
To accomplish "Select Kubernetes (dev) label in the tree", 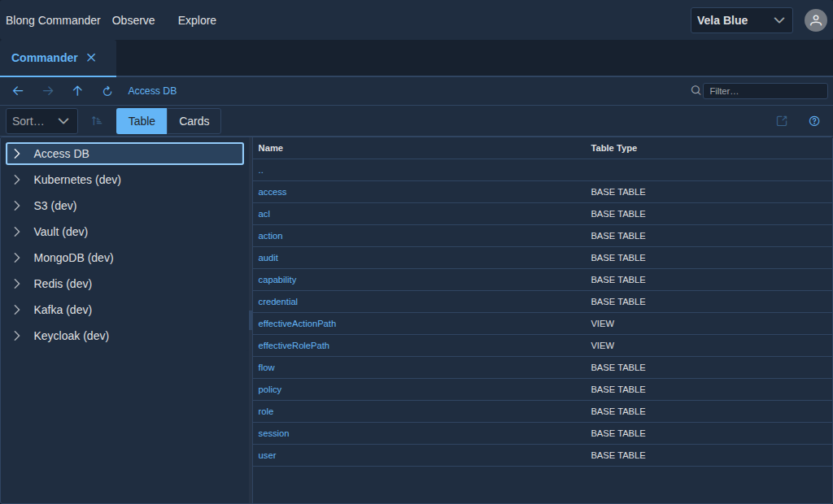I will (77, 180).
